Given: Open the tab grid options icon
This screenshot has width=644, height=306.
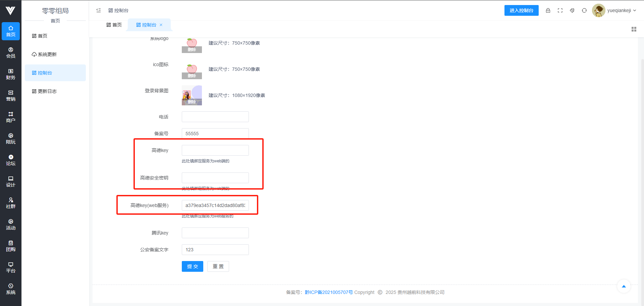Looking at the screenshot, I should pyautogui.click(x=634, y=29).
